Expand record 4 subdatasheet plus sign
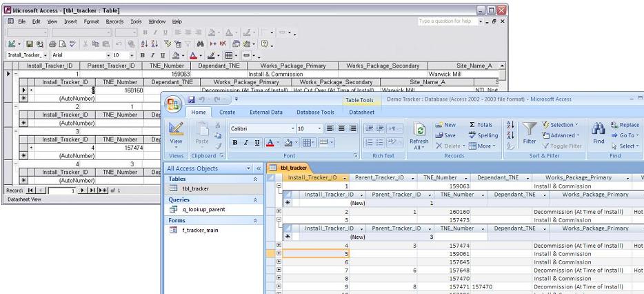 click(x=279, y=245)
